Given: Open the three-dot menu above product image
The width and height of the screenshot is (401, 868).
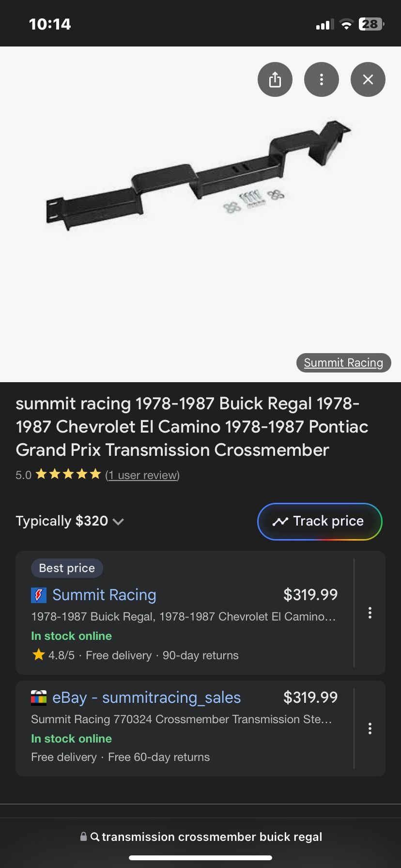Looking at the screenshot, I should (x=321, y=79).
